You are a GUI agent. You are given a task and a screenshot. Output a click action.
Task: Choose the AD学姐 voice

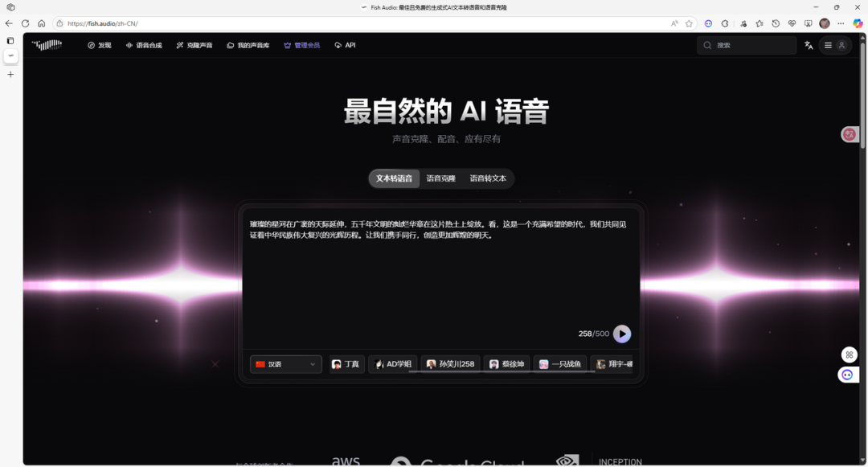point(393,364)
